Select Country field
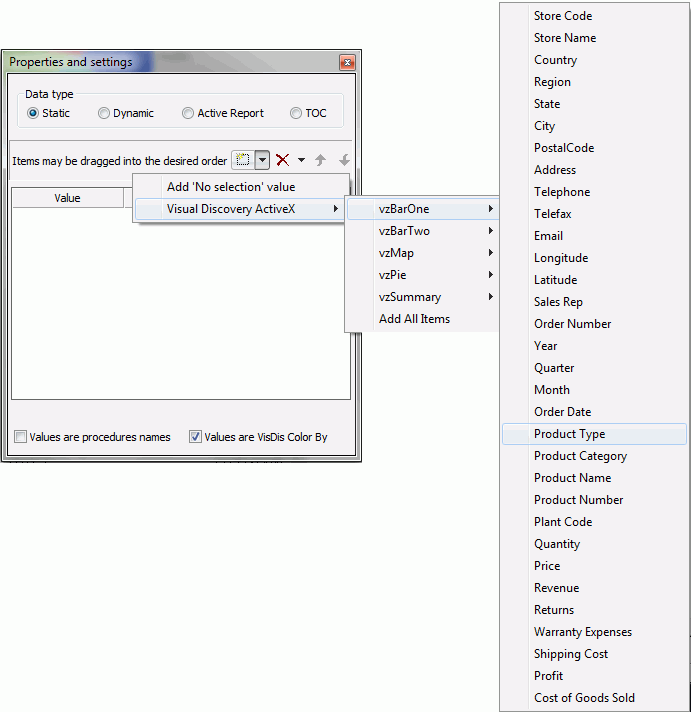 point(594,60)
